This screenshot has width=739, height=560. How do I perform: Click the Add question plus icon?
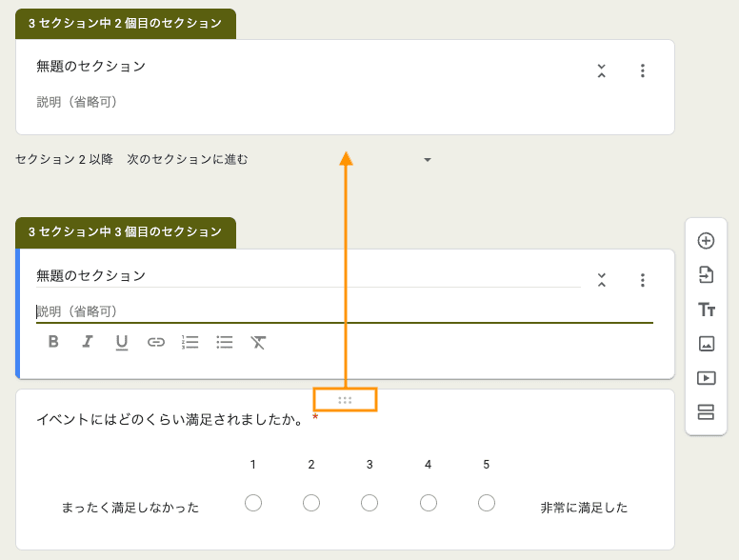pyautogui.click(x=706, y=241)
